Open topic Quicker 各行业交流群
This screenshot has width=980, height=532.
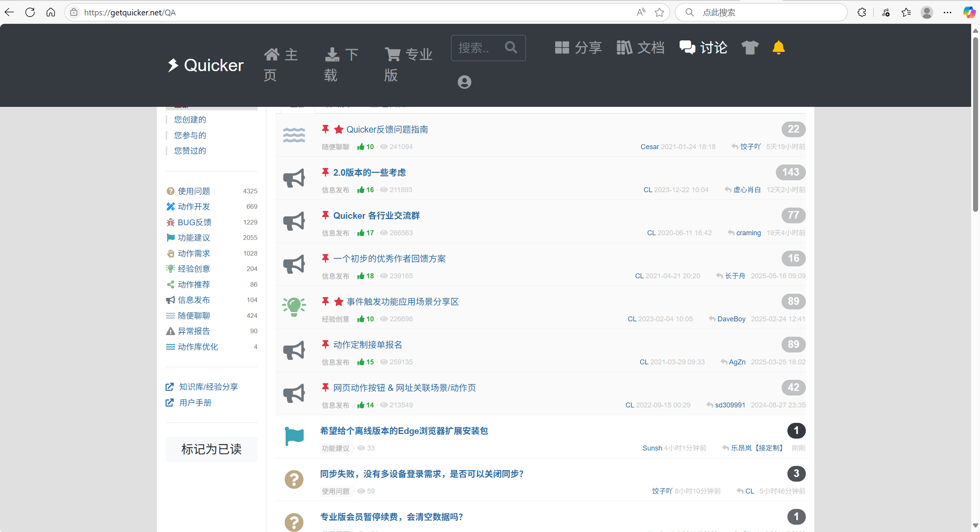[x=376, y=216]
